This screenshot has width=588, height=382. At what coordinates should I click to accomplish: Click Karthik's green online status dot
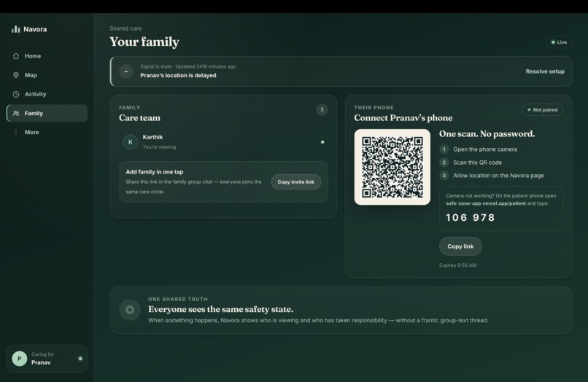coord(322,142)
